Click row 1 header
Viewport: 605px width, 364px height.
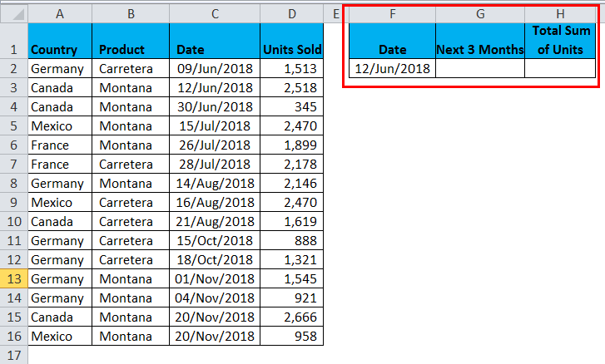13,49
